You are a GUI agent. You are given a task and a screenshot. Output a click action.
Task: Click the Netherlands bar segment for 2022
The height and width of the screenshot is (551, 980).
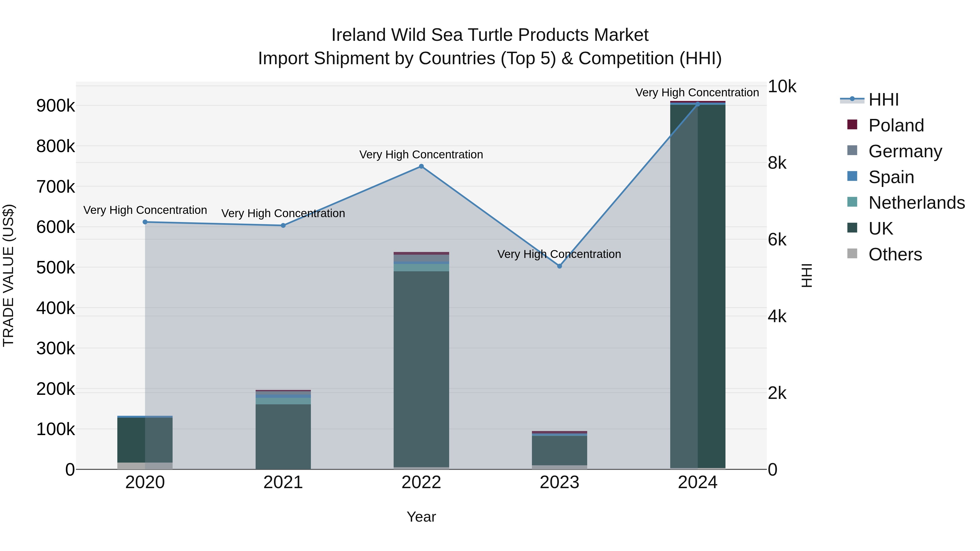(x=421, y=268)
